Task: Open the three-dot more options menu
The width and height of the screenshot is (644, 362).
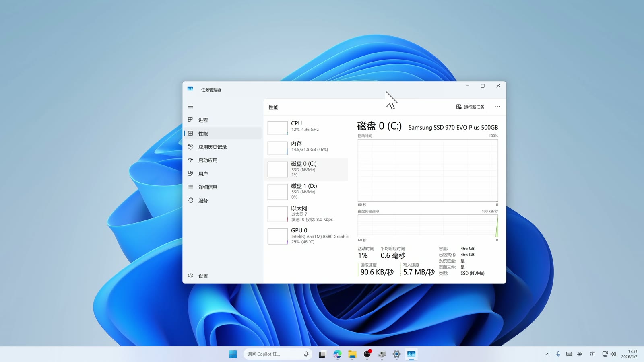Action: 497,107
